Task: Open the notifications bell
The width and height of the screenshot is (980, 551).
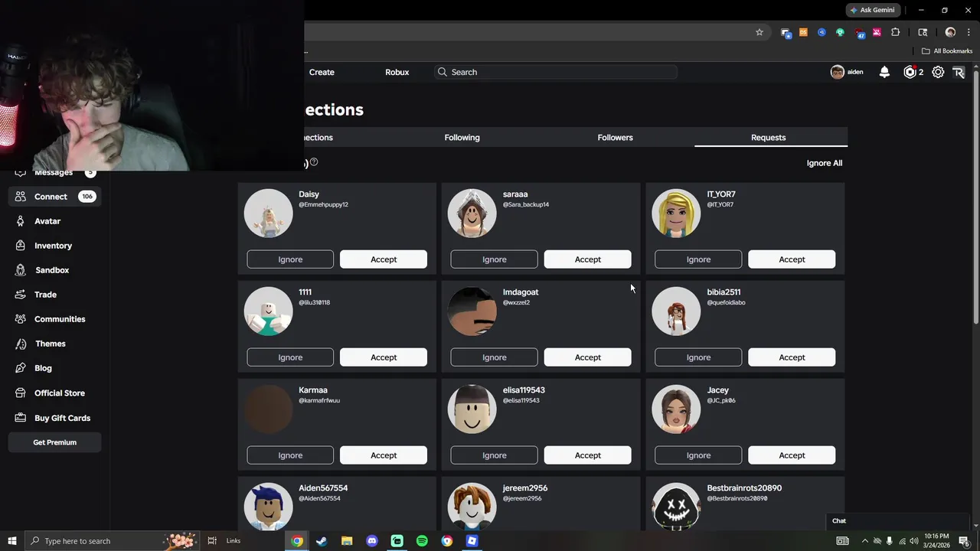Action: 884,72
